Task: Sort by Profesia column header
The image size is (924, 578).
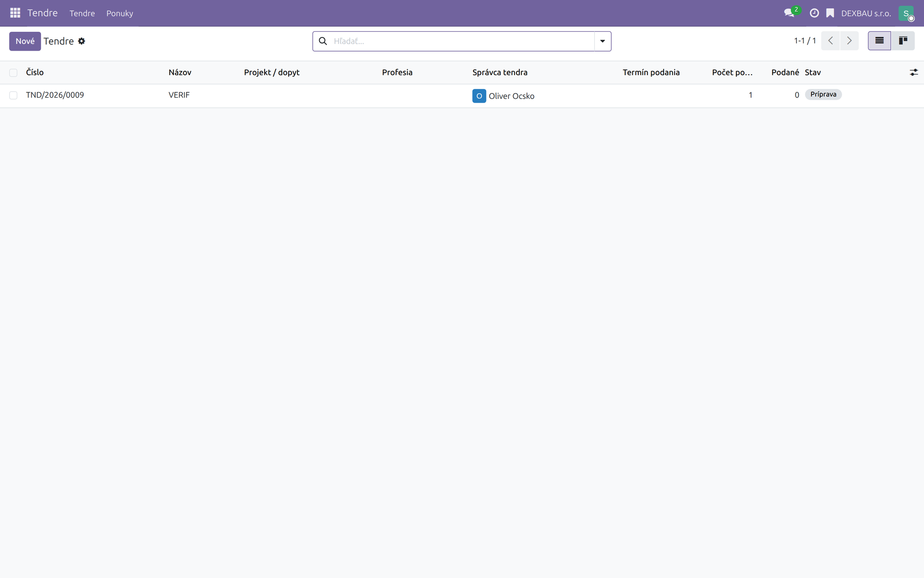Action: point(397,72)
